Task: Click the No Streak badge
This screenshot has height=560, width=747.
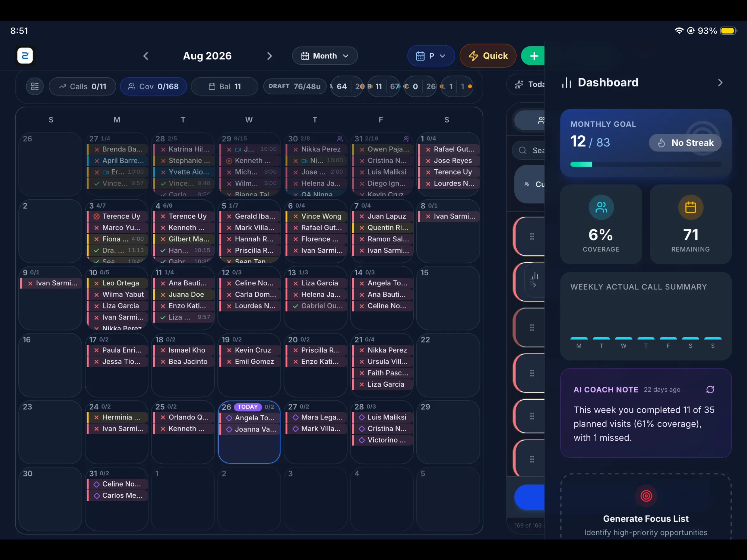Action: 685,143
